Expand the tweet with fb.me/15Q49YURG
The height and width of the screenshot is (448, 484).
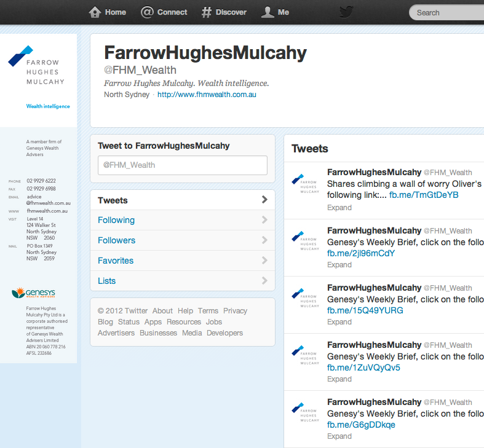(x=339, y=322)
